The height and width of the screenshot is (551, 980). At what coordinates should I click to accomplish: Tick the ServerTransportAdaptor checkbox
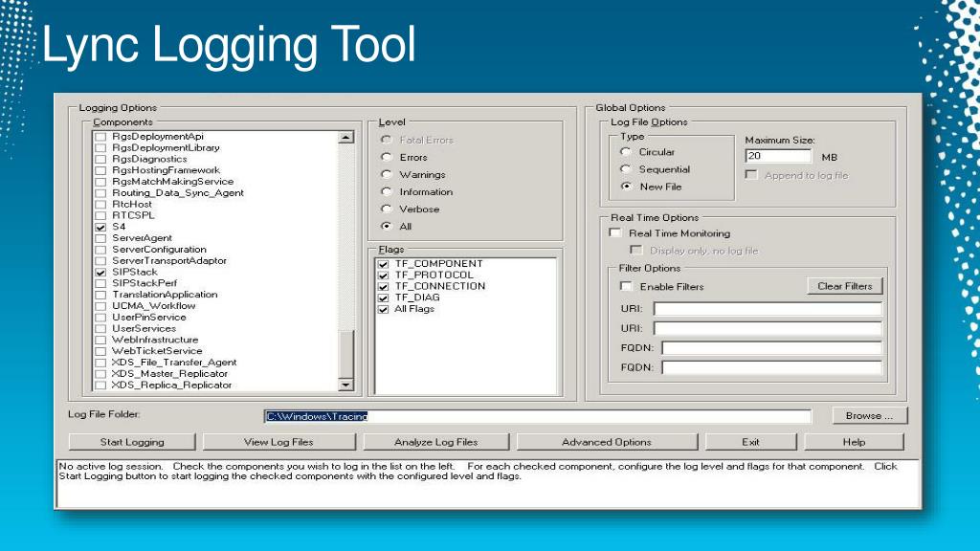(100, 261)
